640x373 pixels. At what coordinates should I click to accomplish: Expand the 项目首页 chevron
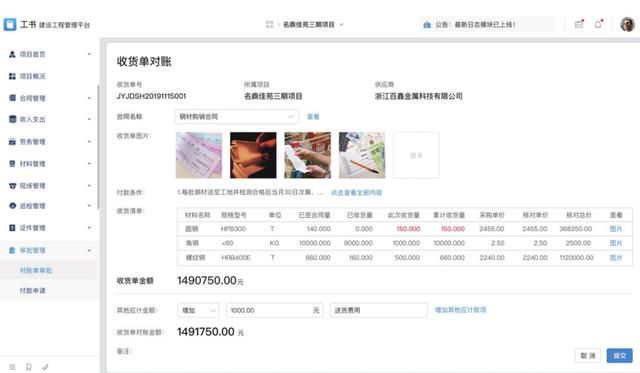pyautogui.click(x=89, y=54)
